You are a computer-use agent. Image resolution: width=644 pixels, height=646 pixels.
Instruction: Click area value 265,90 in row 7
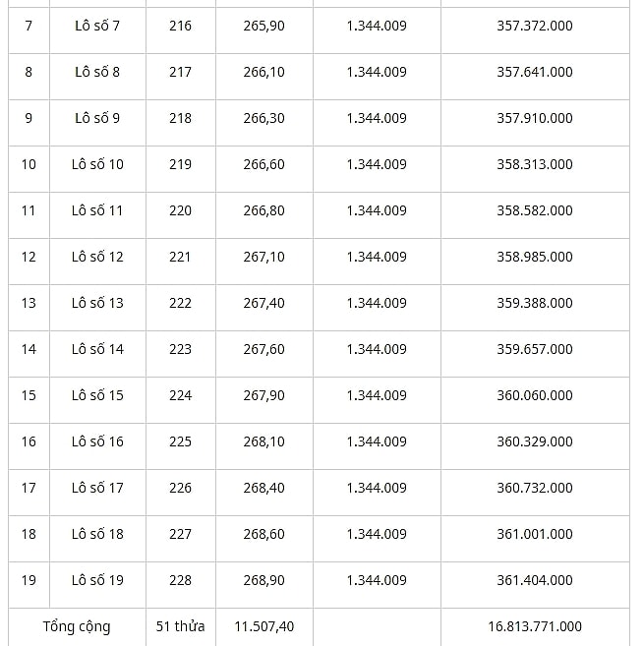pyautogui.click(x=264, y=26)
